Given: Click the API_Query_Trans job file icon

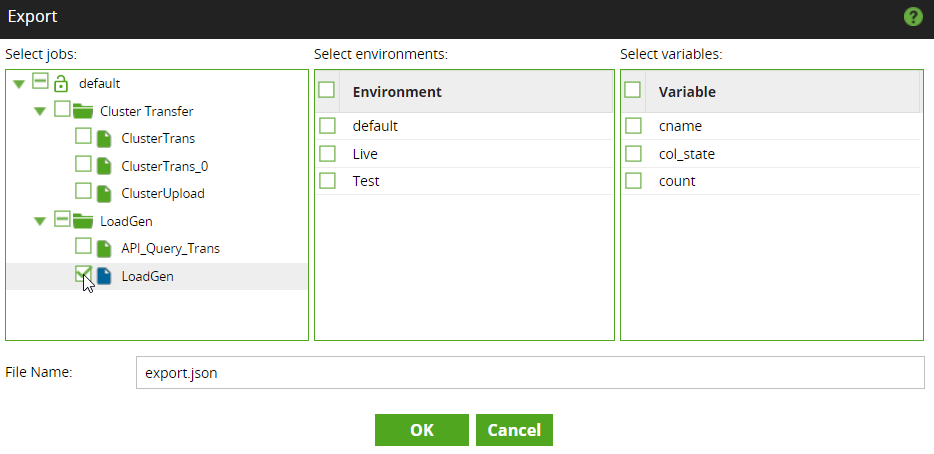Looking at the screenshot, I should (x=104, y=248).
